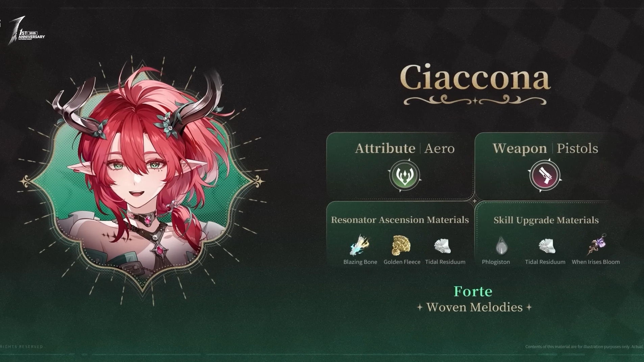This screenshot has width=644, height=362.
Task: Select the Golden Fleece material icon
Action: (401, 245)
